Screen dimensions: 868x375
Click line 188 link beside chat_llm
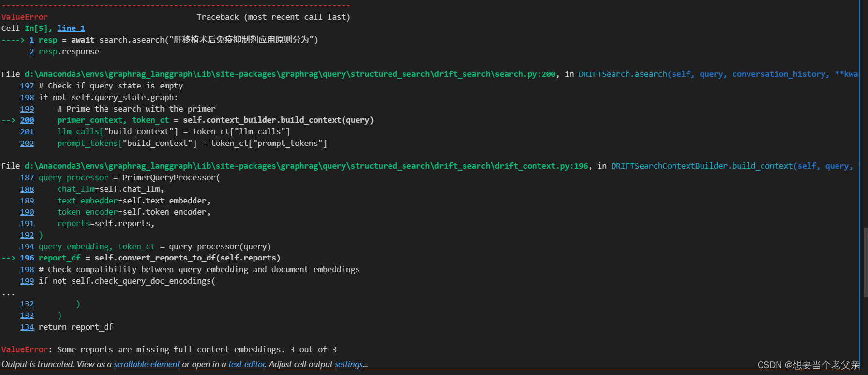pyautogui.click(x=27, y=189)
